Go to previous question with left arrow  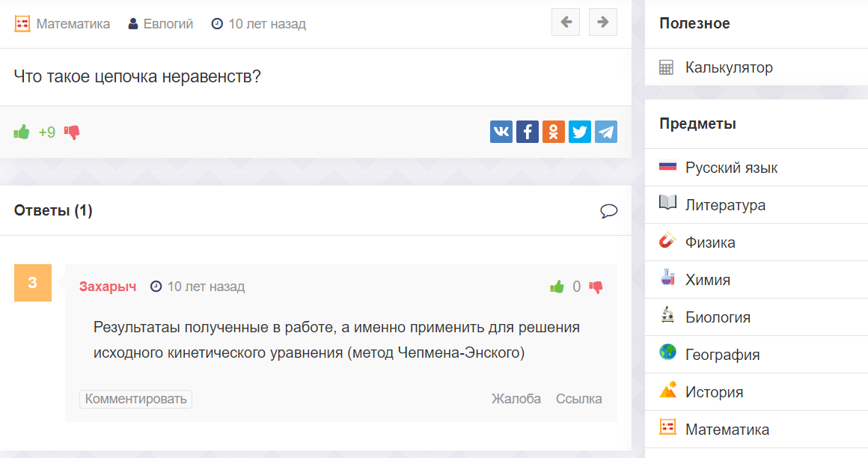click(566, 22)
